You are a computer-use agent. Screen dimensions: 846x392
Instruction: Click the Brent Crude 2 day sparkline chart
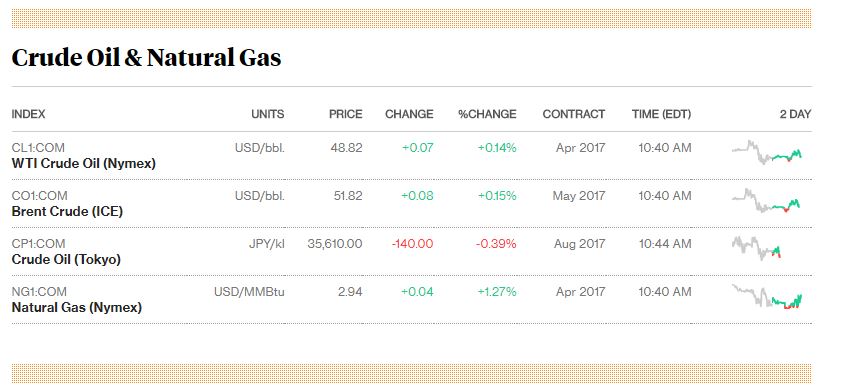point(767,201)
